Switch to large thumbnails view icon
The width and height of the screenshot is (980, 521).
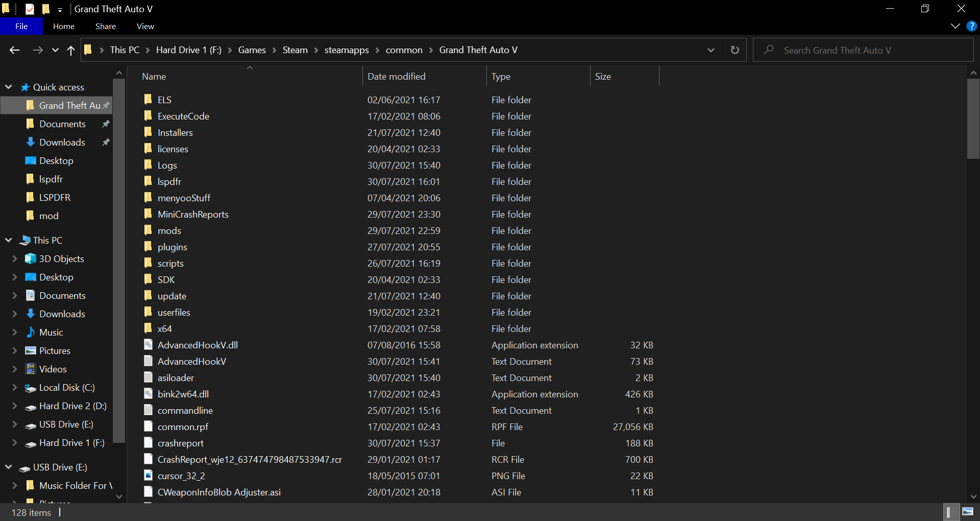pos(968,512)
